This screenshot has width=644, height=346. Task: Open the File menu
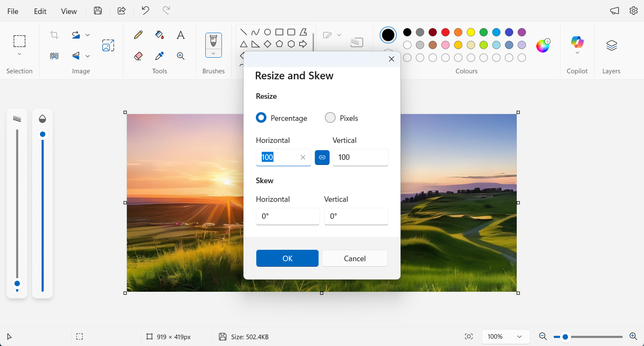coord(13,11)
